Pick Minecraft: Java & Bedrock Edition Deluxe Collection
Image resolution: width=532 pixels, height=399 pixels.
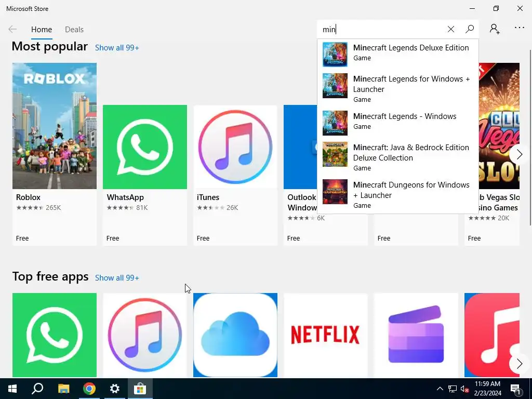pyautogui.click(x=397, y=157)
